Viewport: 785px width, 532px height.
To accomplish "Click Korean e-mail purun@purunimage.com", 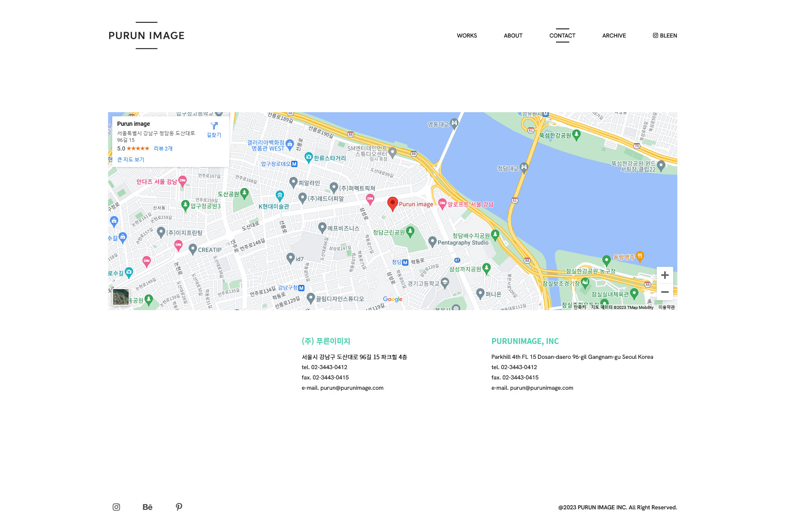I will pyautogui.click(x=352, y=388).
